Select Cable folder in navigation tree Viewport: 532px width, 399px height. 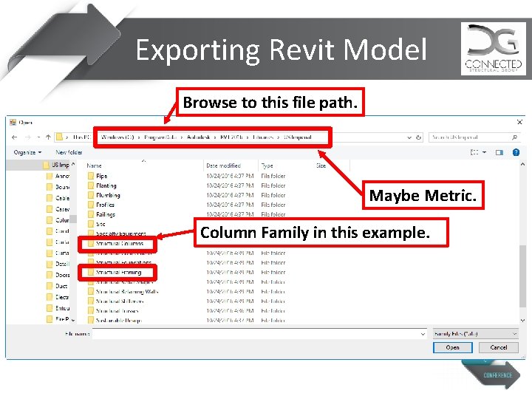(x=62, y=198)
